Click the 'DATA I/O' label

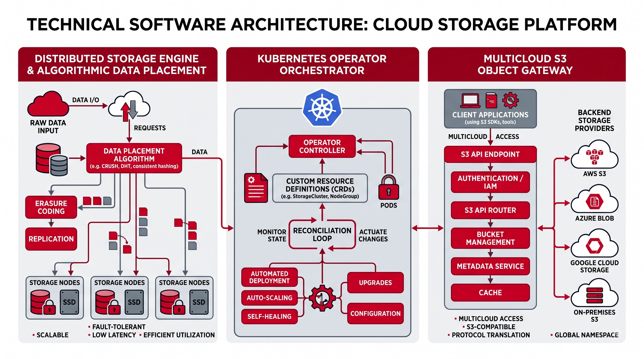85,100
